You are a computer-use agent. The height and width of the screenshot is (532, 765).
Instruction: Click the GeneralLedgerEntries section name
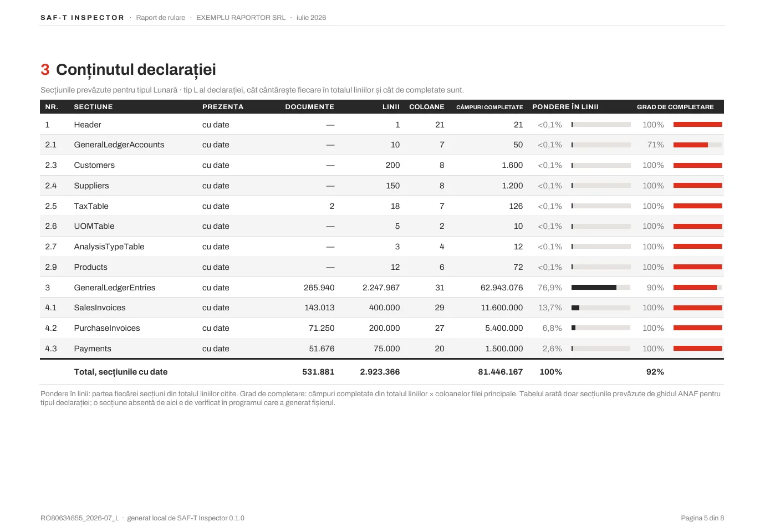pyautogui.click(x=115, y=288)
